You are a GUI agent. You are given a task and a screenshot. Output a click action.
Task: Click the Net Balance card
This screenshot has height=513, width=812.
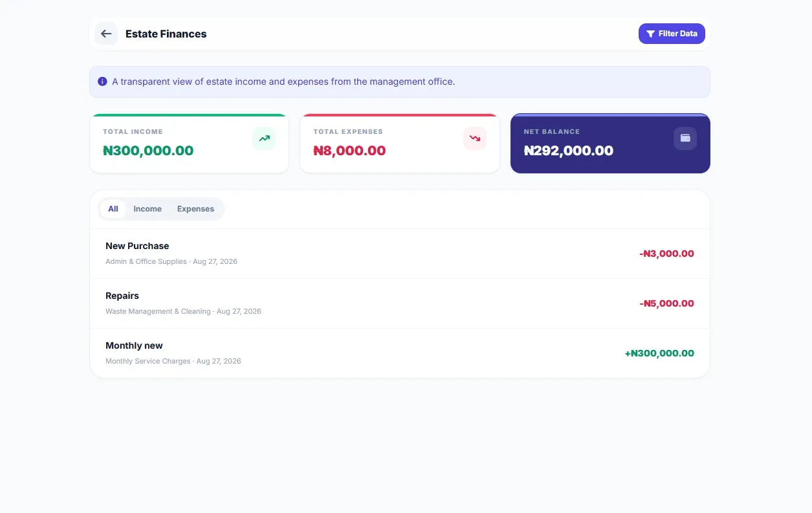pos(610,144)
